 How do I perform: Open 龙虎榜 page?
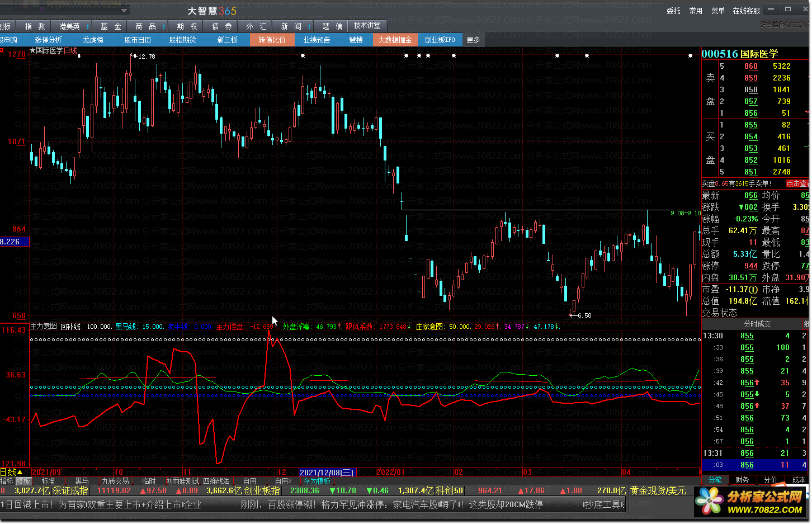click(x=93, y=40)
